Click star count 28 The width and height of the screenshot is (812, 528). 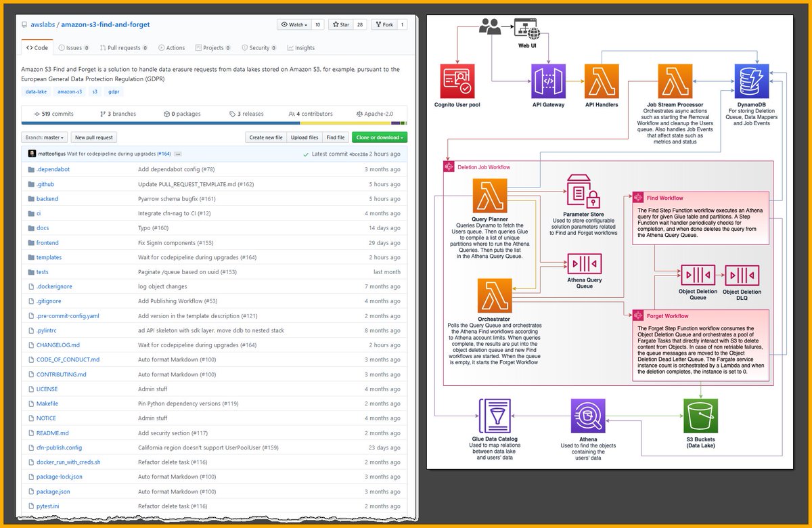click(x=360, y=24)
